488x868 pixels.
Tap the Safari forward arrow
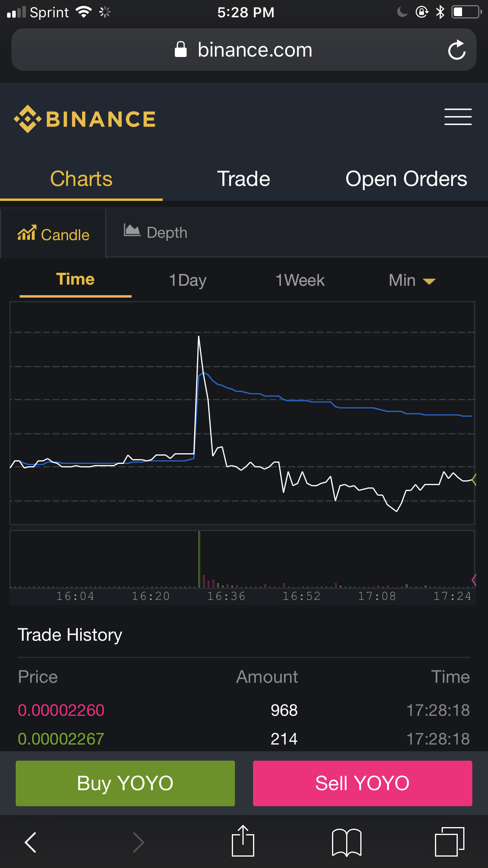[138, 842]
